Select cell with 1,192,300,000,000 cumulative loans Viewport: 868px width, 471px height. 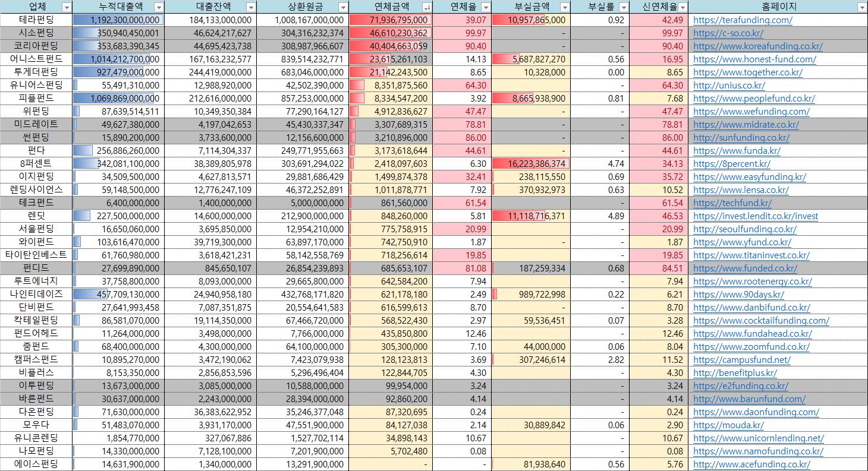pyautogui.click(x=118, y=20)
